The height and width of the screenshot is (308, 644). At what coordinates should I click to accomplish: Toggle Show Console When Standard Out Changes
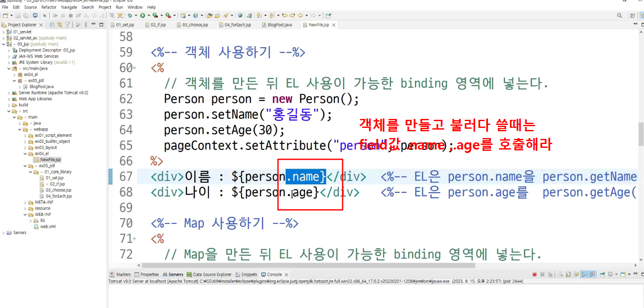pos(584,274)
